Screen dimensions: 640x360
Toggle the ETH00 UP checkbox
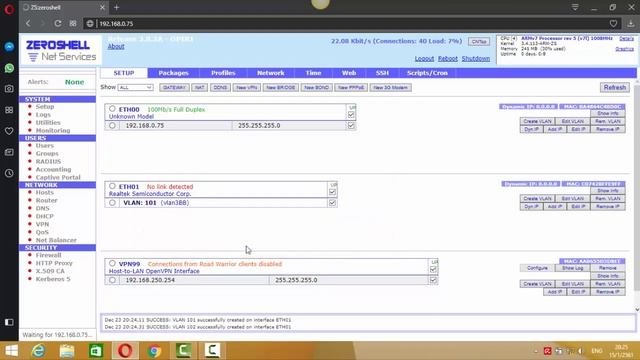351,115
